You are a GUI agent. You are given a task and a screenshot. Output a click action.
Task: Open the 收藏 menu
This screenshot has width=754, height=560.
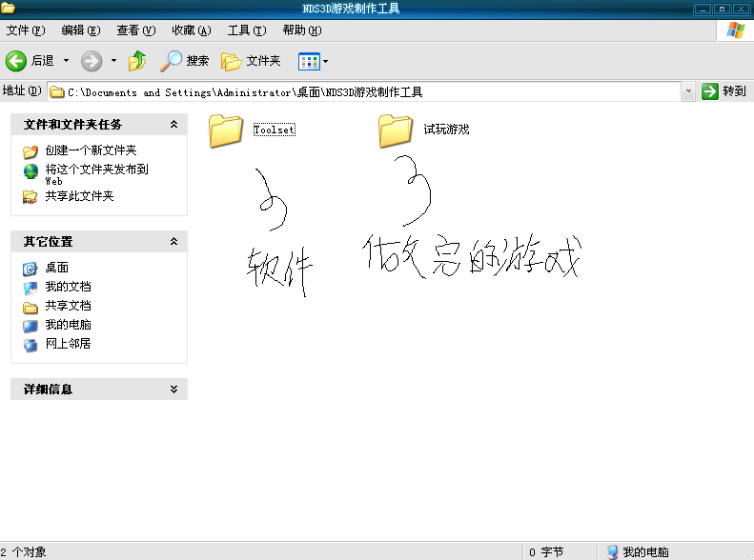coord(192,30)
